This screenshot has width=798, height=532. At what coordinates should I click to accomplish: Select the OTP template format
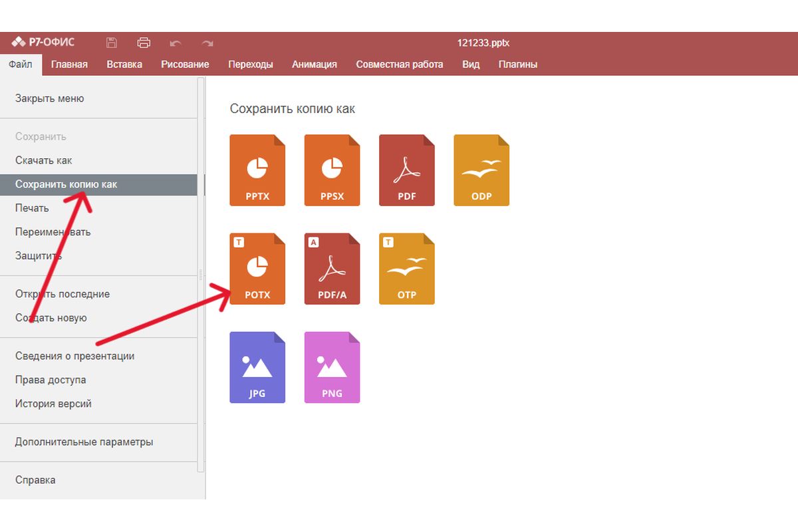406,269
